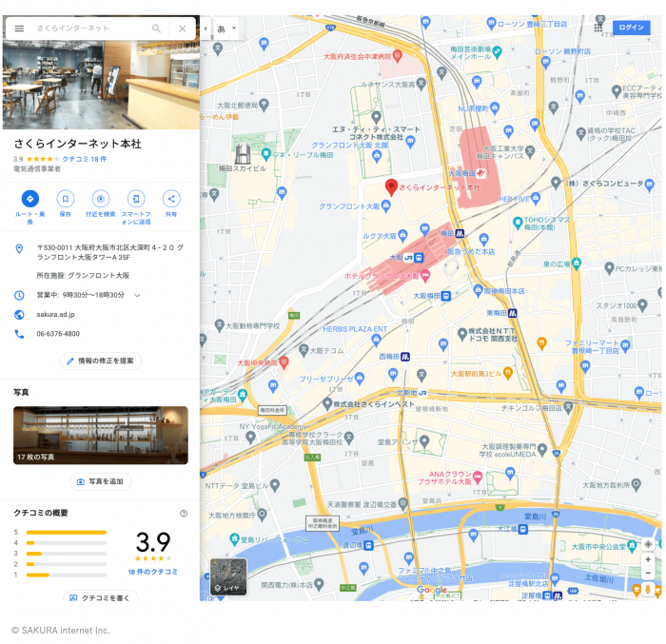Click the phone icon in panel
This screenshot has width=666, height=644.
[19, 334]
